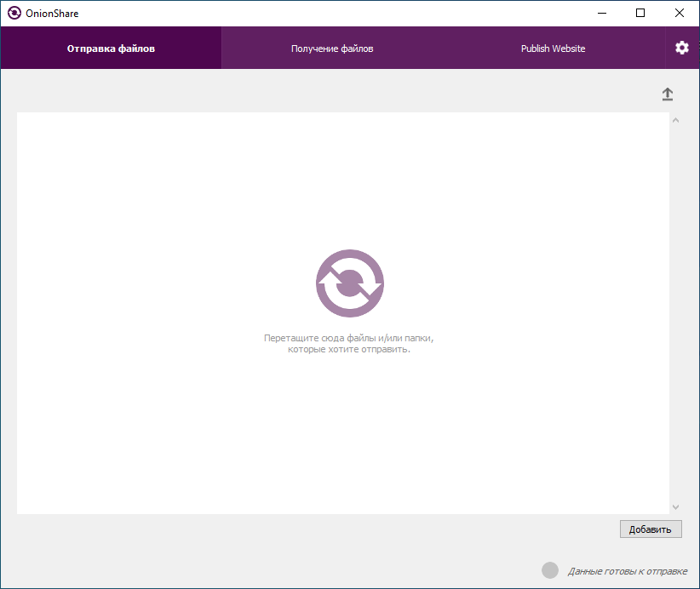Click the text 'Перетащите сюда файлы и/или папки'
700x589 pixels.
348,338
